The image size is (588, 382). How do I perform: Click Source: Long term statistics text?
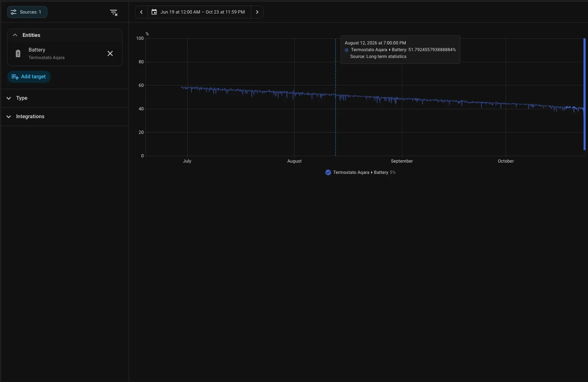point(378,56)
